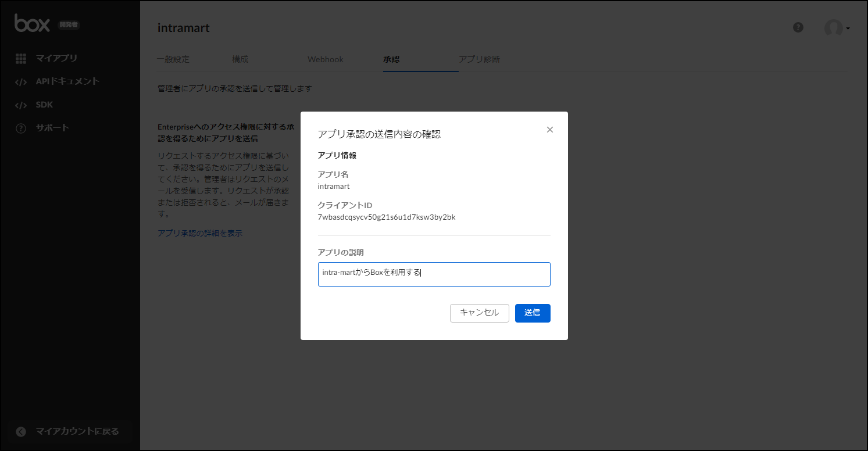Click the SDK code icon
This screenshot has width=868, height=451.
(21, 105)
